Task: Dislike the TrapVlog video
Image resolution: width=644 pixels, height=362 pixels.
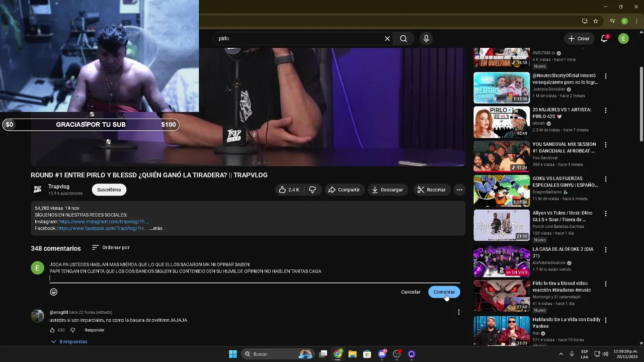Action: pyautogui.click(x=312, y=190)
